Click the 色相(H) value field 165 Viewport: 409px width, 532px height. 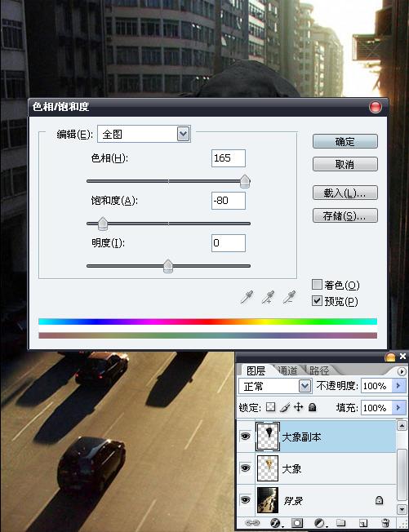229,158
